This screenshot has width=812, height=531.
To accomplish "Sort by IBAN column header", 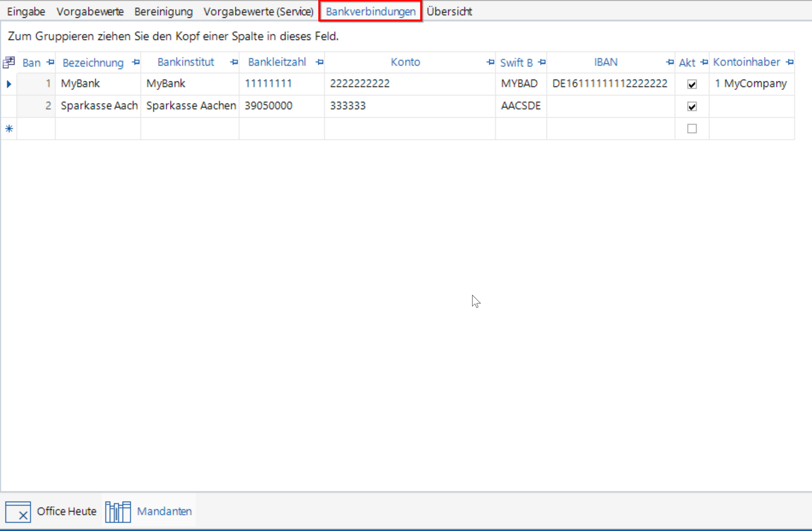I will pyautogui.click(x=606, y=62).
